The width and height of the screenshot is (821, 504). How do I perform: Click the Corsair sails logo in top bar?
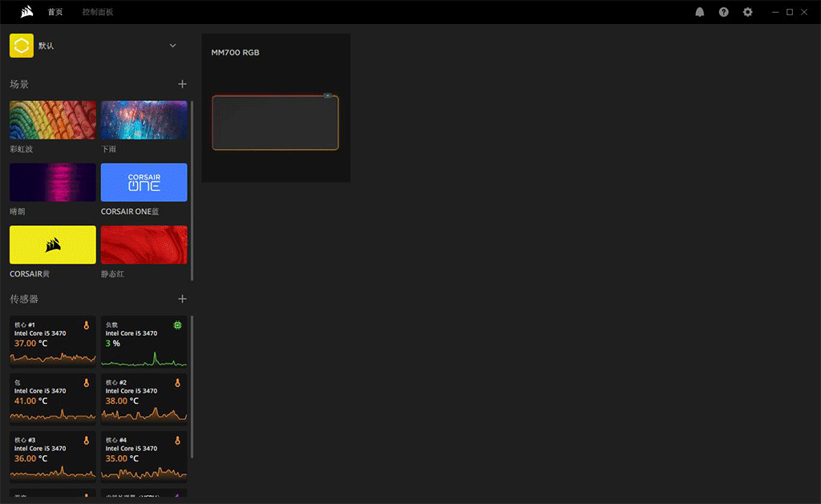coord(26,11)
